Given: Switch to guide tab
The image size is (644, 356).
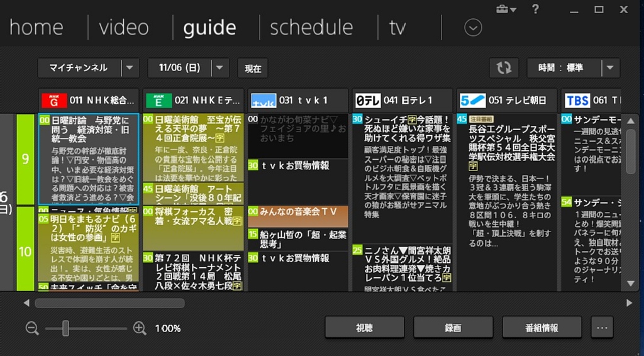Looking at the screenshot, I should click(209, 28).
